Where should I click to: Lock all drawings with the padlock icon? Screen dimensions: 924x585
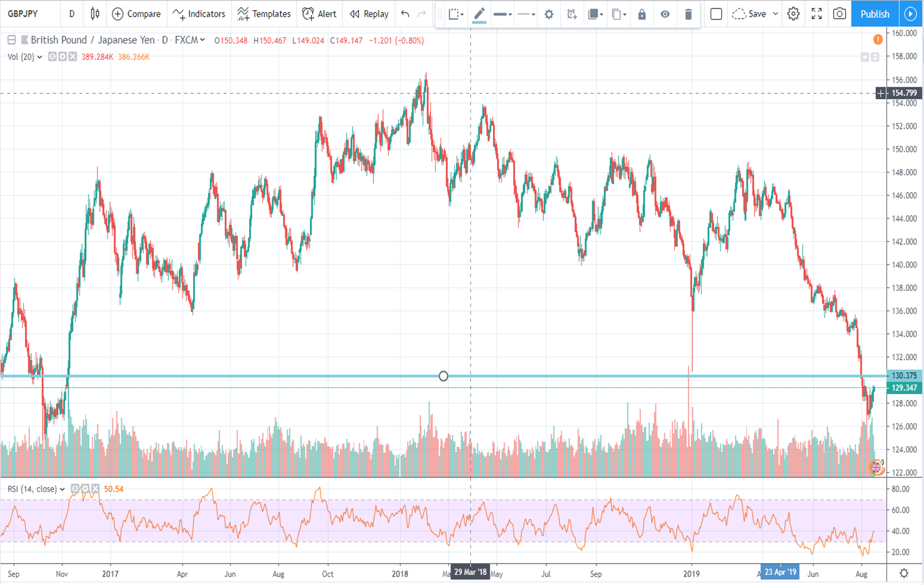[x=641, y=14]
